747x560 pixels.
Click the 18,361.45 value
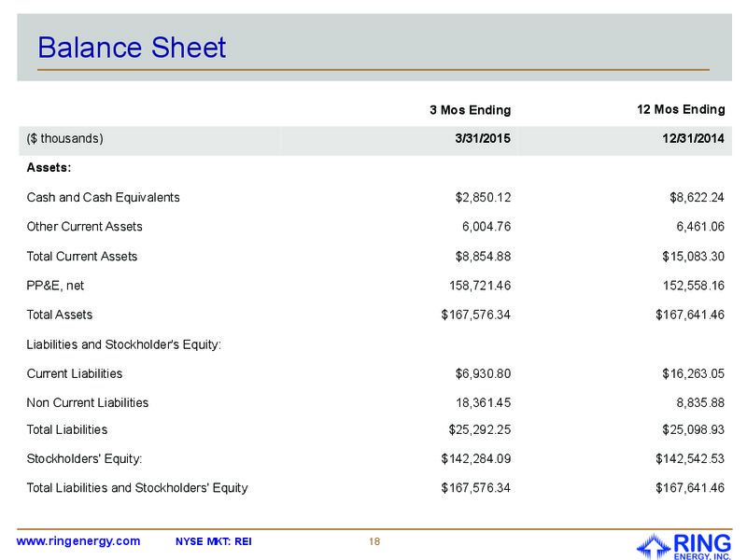click(x=484, y=403)
